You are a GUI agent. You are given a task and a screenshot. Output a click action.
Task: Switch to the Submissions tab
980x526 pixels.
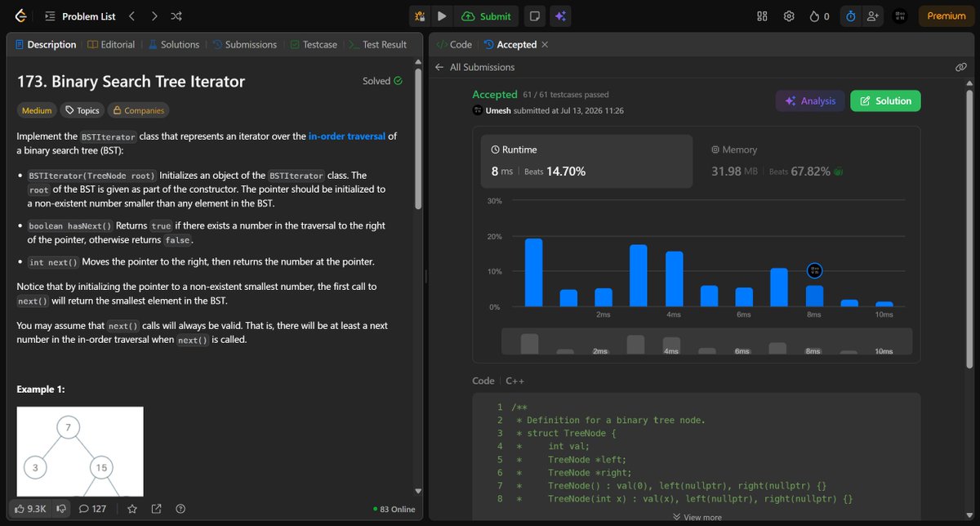[x=244, y=45]
